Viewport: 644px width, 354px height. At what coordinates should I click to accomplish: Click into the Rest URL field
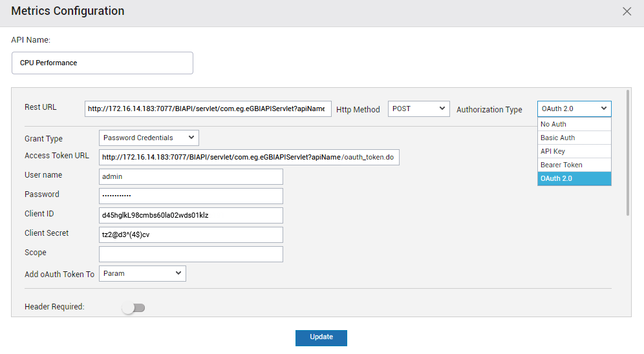pyautogui.click(x=208, y=109)
